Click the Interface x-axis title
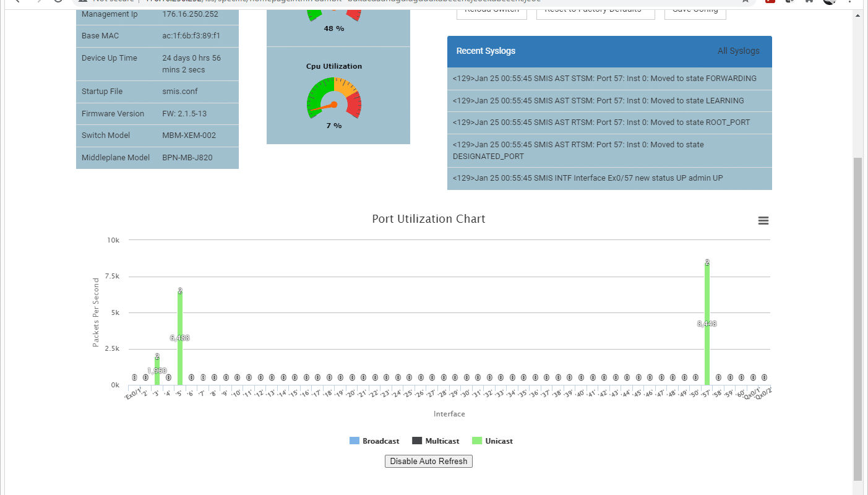The width and height of the screenshot is (868, 495). click(x=449, y=414)
